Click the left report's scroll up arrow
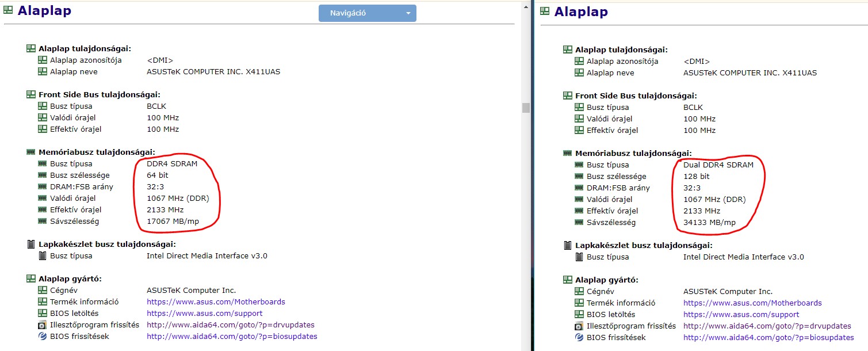Screen dimensions: 868x351 tap(525, 7)
